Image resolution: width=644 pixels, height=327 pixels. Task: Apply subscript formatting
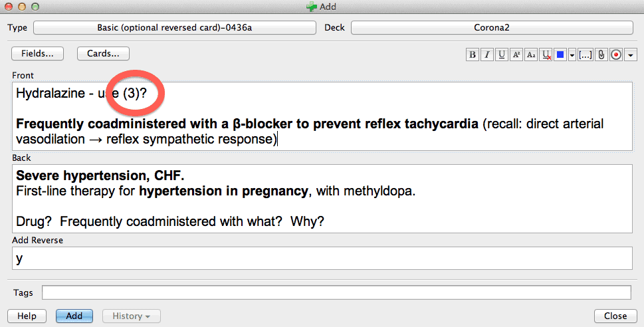pos(531,54)
